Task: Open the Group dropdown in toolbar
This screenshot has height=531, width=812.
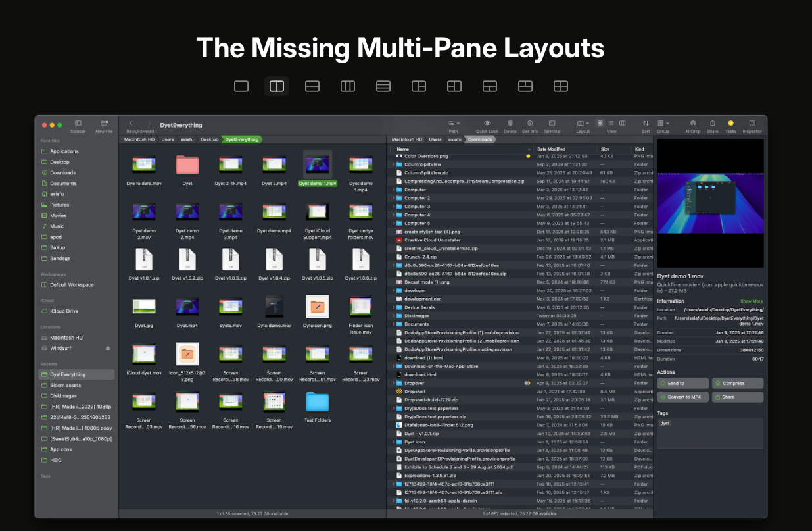Action: pos(663,123)
